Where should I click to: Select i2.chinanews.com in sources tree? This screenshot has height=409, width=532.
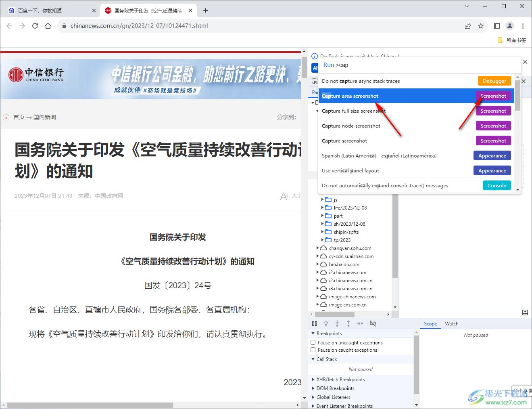[x=347, y=272]
